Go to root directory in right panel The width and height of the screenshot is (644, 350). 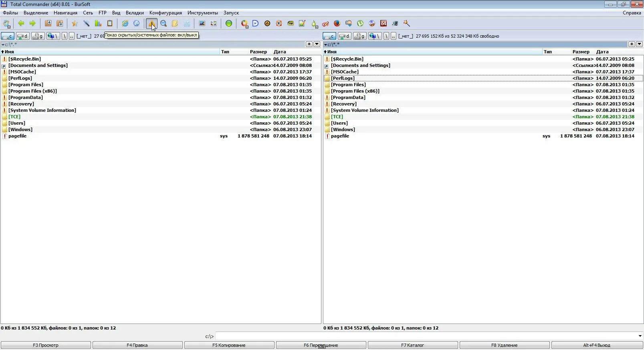point(386,36)
